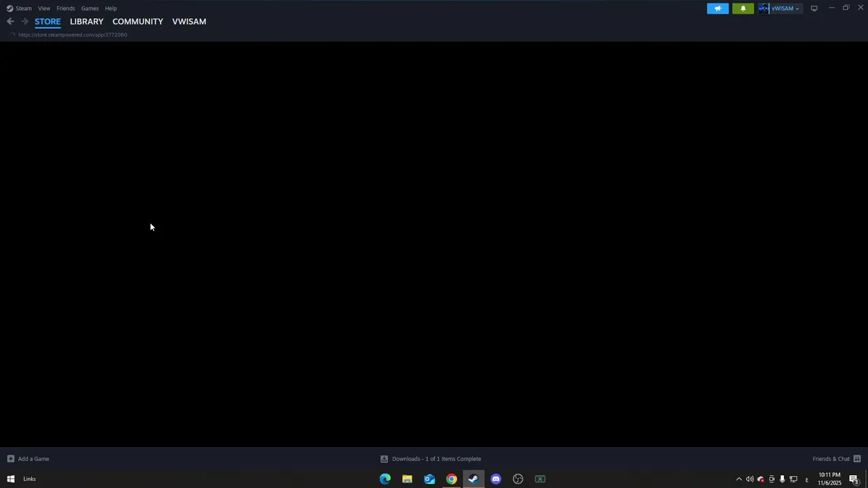The width and height of the screenshot is (868, 488).
Task: Open the Windows Start menu
Action: click(x=10, y=479)
